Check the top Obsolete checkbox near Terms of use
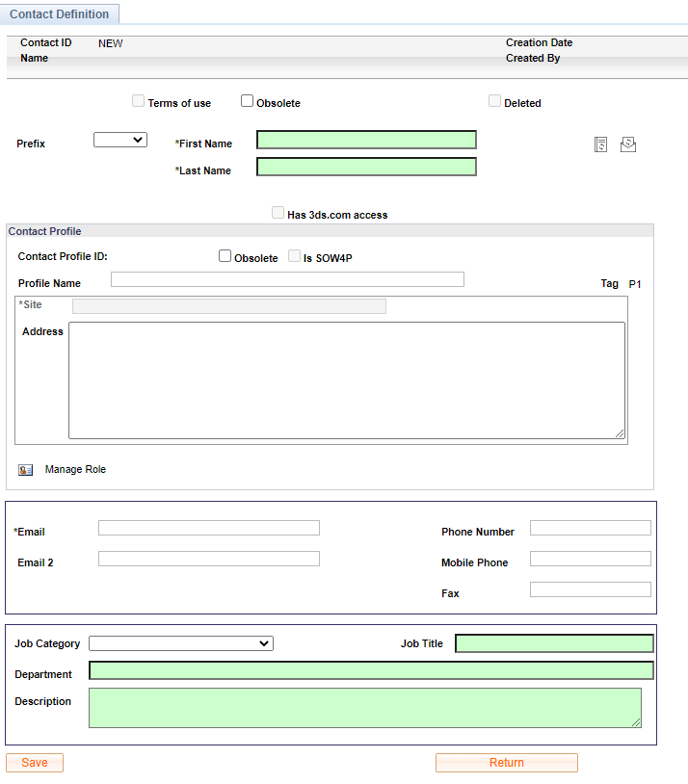 point(247,100)
